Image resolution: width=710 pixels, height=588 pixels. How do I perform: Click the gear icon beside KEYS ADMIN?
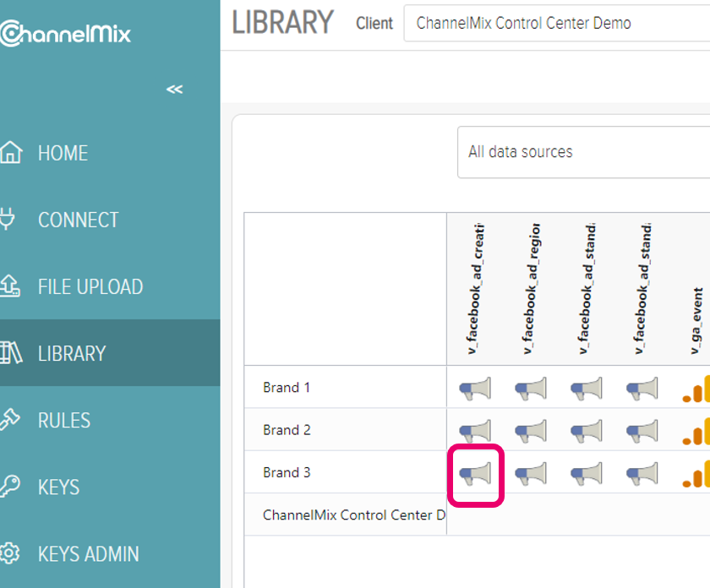(9, 553)
